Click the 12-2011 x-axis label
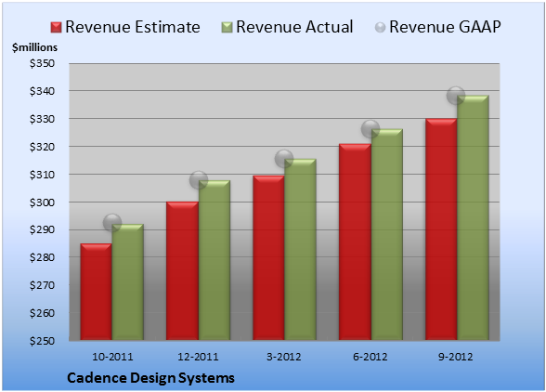546x392 pixels. [x=198, y=357]
